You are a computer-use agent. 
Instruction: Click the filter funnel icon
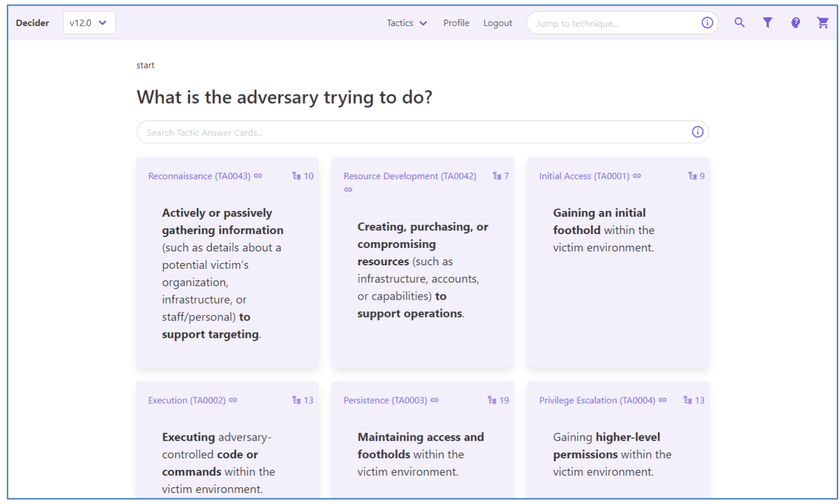click(x=767, y=23)
